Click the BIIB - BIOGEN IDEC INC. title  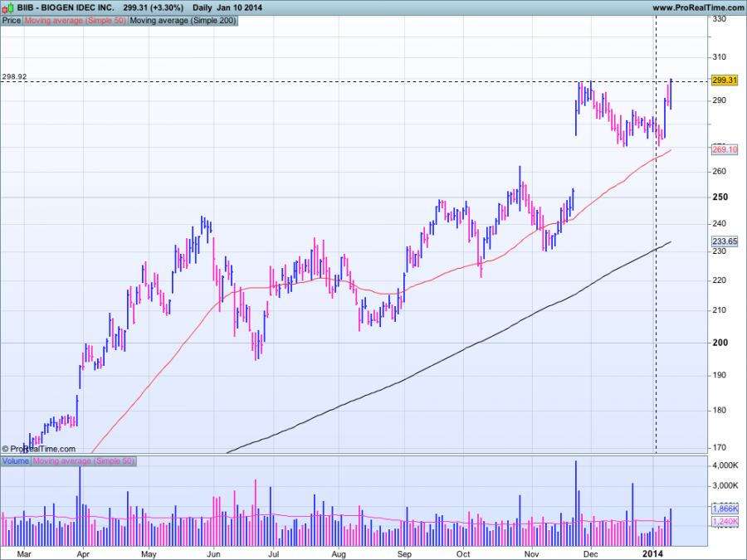point(66,7)
